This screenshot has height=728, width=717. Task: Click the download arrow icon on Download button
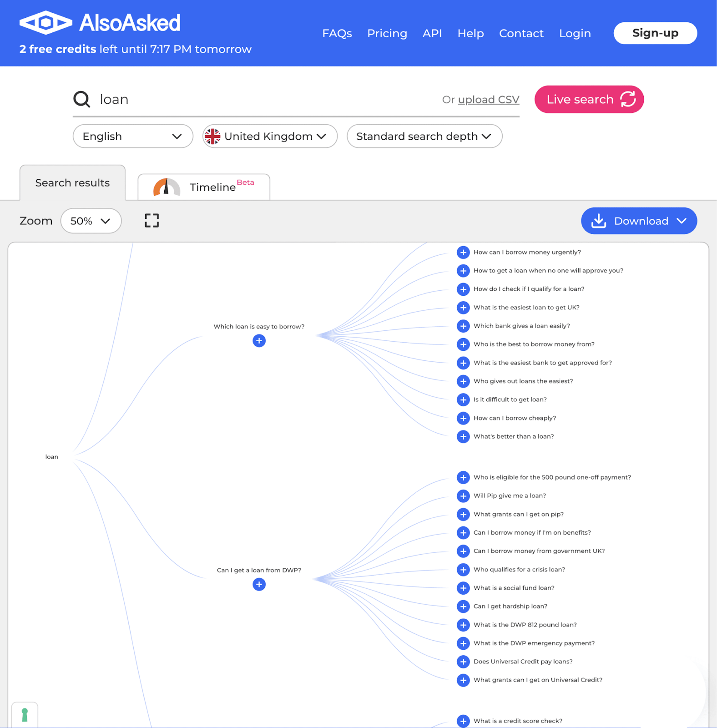pyautogui.click(x=598, y=221)
